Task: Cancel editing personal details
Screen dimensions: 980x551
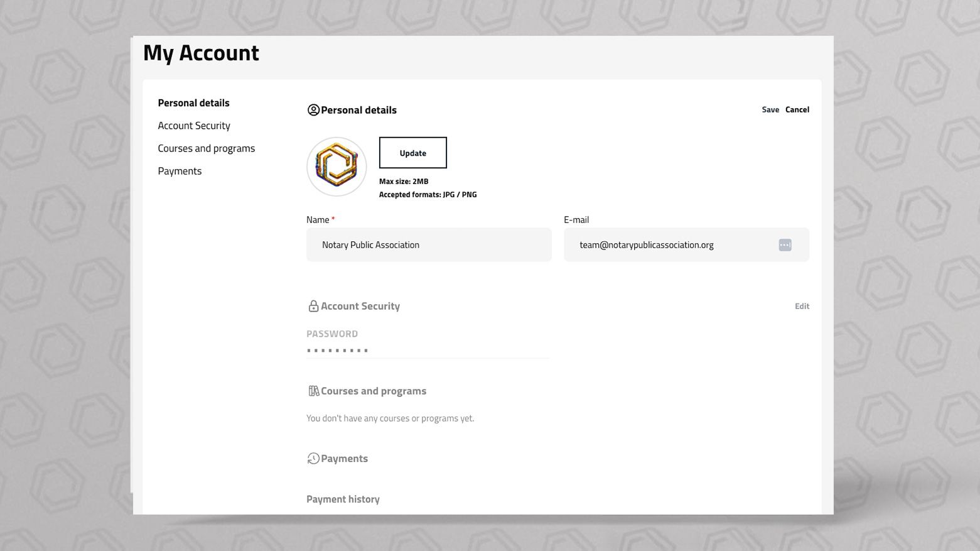Action: (x=797, y=110)
